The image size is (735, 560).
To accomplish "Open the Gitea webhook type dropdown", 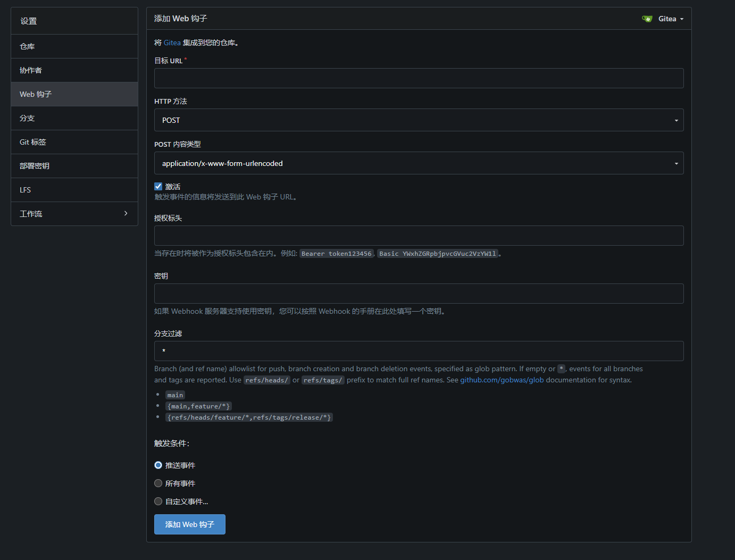I will point(663,19).
